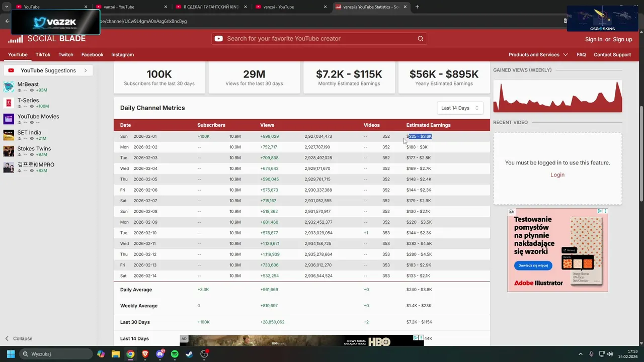Close the vanzai's YouTube Statistics tab
Image resolution: width=644 pixels, height=362 pixels.
pyautogui.click(x=405, y=7)
